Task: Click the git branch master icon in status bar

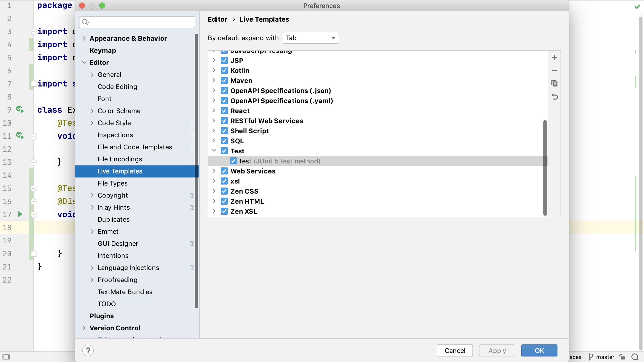Action: tap(591, 357)
